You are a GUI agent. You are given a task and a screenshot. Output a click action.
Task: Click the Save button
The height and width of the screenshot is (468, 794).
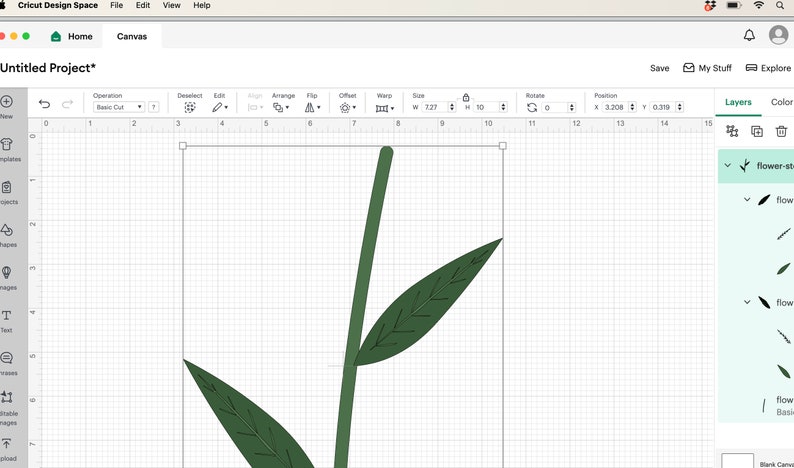click(659, 68)
